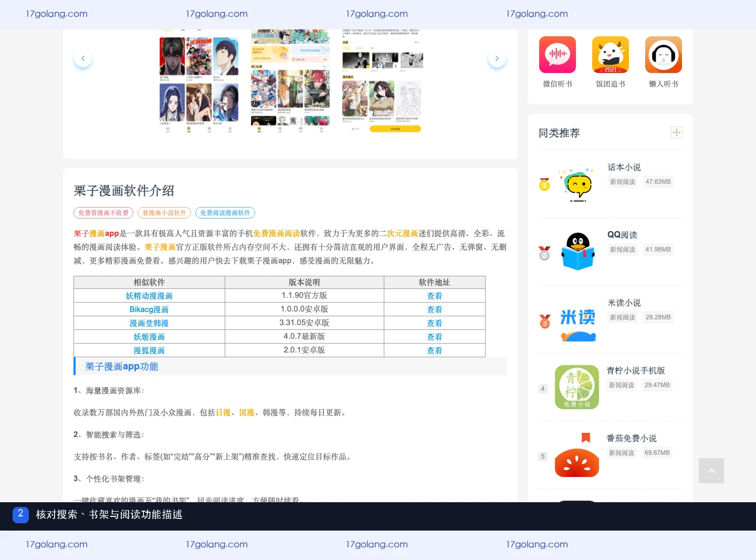Follow the 日漫 inline link
The width and height of the screenshot is (756, 560).
[223, 412]
